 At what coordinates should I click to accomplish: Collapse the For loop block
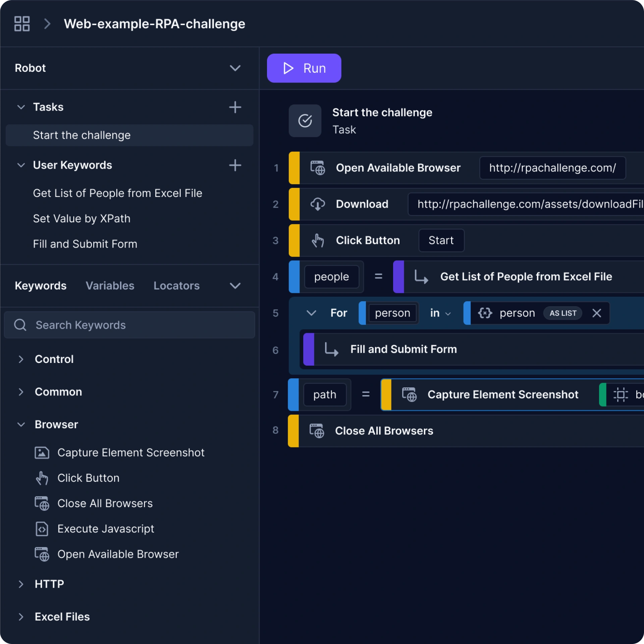311,313
